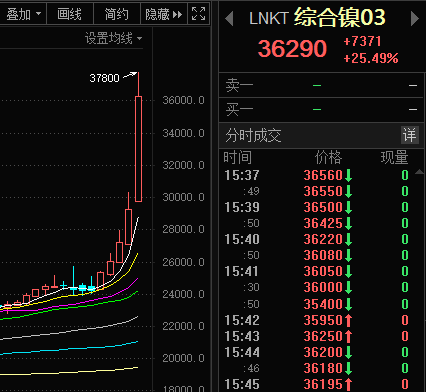
Task: Click the 37800 high price marker
Action: pos(104,78)
